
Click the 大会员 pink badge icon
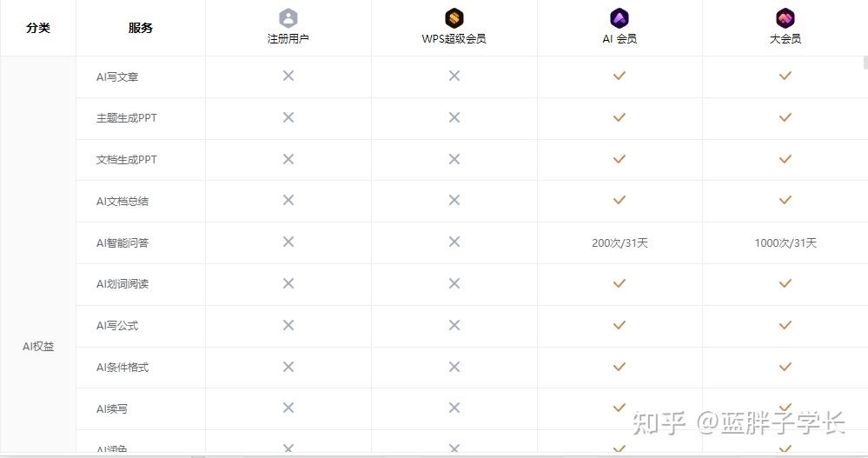pos(785,17)
